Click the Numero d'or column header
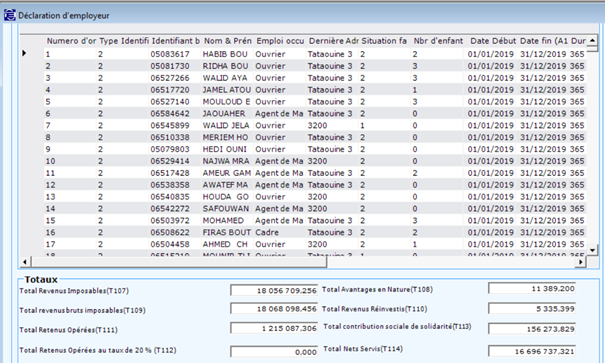 coord(71,41)
